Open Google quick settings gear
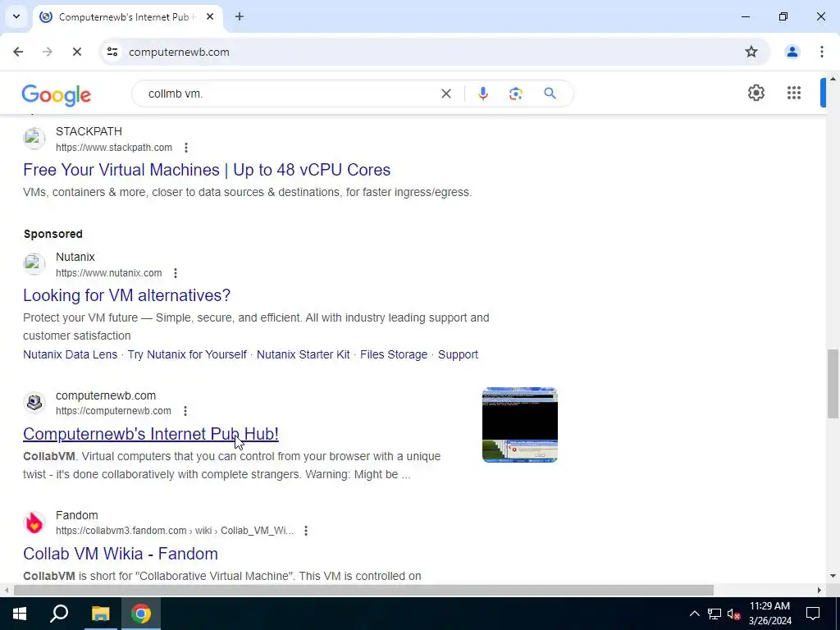 756,93
